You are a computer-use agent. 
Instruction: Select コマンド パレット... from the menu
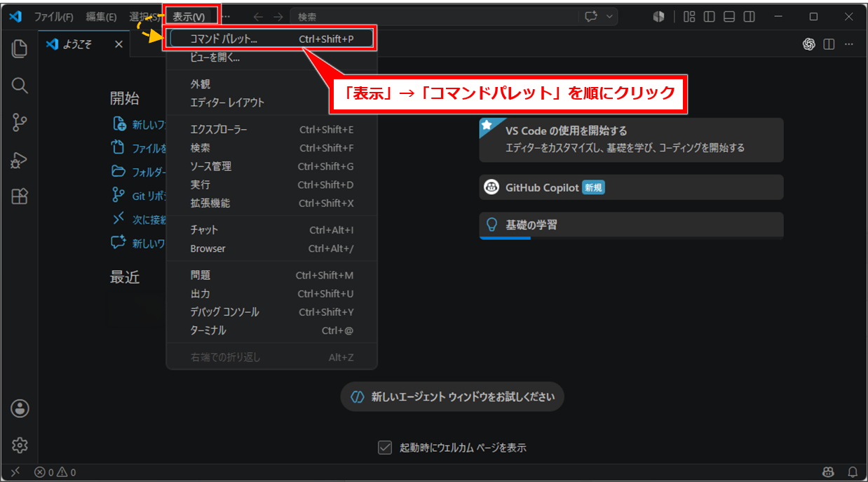271,39
